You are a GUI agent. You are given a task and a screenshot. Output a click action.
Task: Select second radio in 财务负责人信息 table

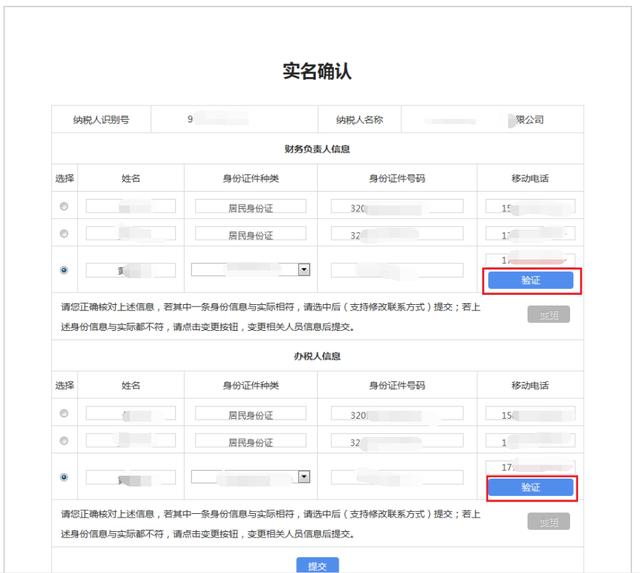(64, 233)
